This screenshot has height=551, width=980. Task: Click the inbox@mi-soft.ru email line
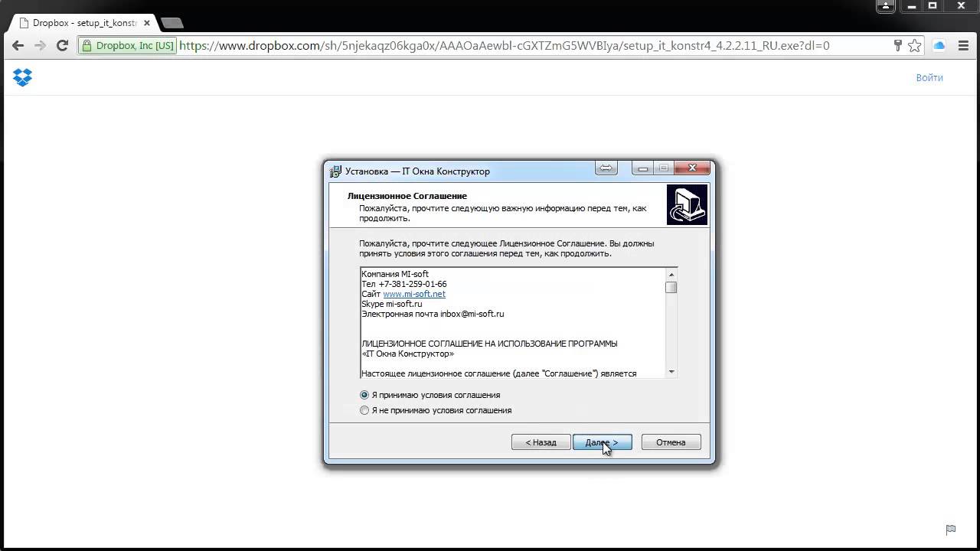point(433,314)
